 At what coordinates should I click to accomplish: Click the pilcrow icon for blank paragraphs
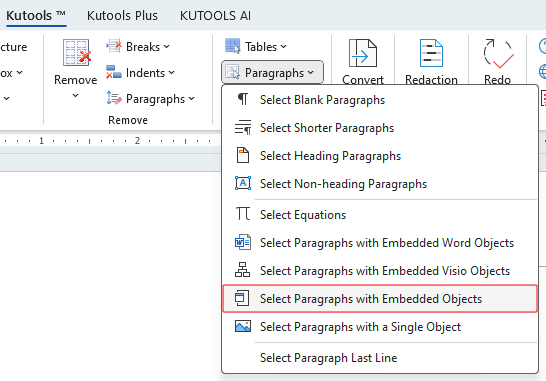coord(243,100)
